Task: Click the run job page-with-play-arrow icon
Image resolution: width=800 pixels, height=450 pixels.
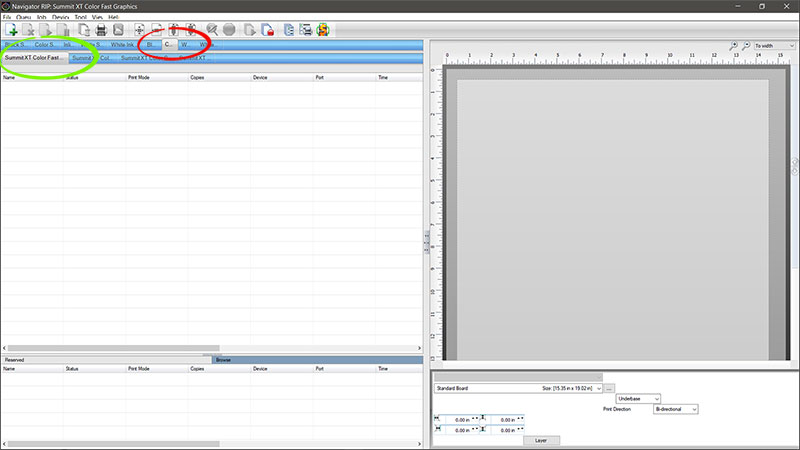Action: click(x=45, y=30)
